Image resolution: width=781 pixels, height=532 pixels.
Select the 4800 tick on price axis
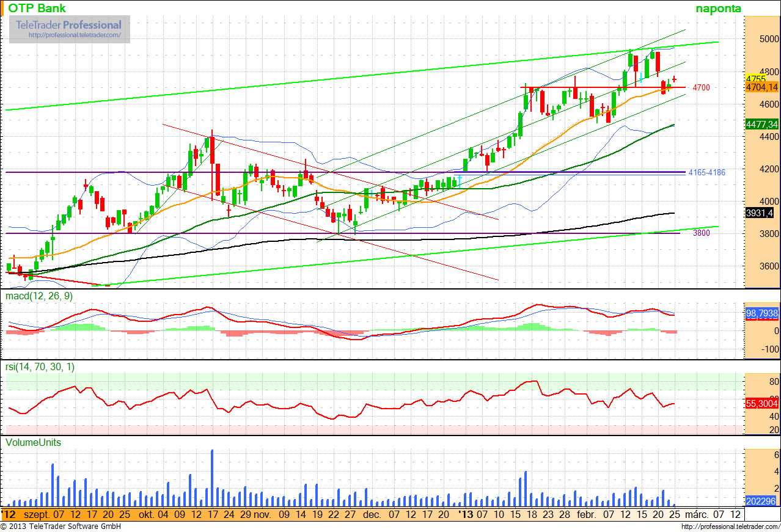point(769,71)
